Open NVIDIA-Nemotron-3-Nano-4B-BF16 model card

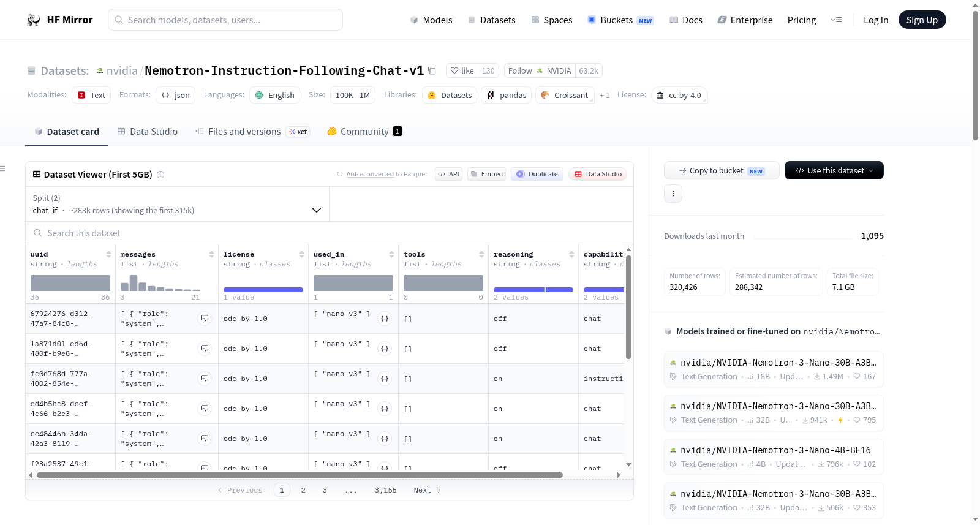tap(774, 456)
